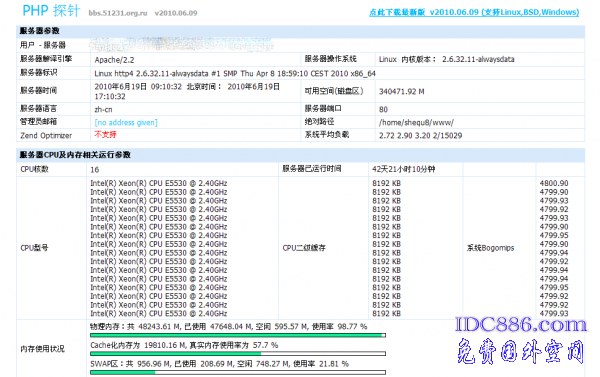Click the 340471.92 M free space value
This screenshot has height=377, width=600.
[x=401, y=91]
